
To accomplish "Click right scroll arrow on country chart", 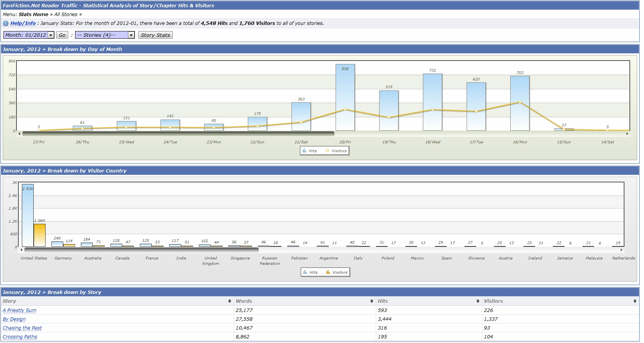I will pos(622,250).
